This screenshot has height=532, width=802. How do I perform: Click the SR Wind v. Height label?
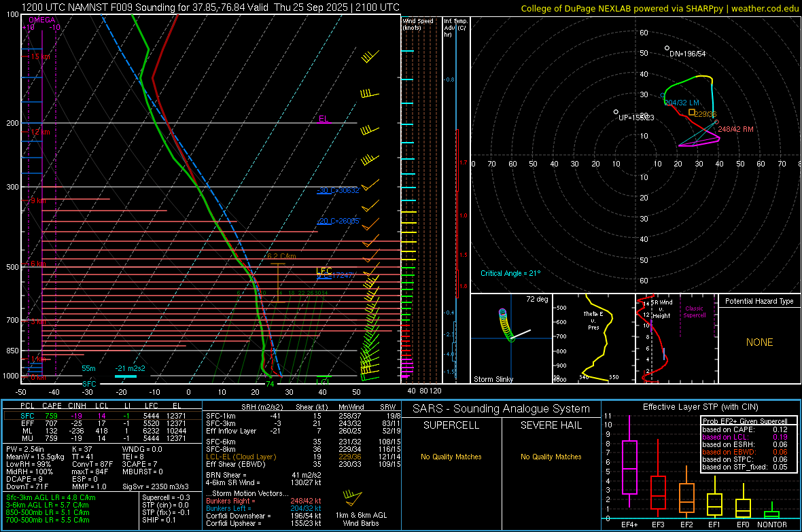point(662,309)
